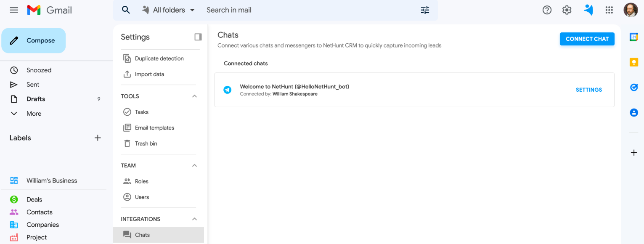Open Google Keep side panel icon
Screen dimensions: 644x244
click(x=634, y=62)
